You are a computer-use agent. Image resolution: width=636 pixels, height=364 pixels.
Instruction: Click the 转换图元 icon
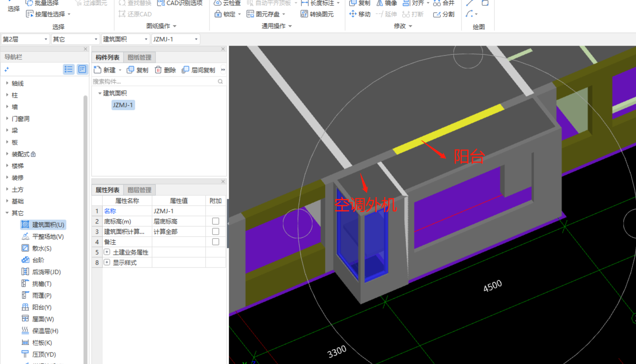click(304, 14)
